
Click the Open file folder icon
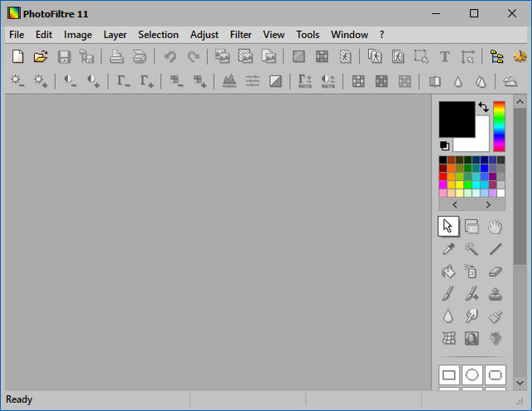40,56
